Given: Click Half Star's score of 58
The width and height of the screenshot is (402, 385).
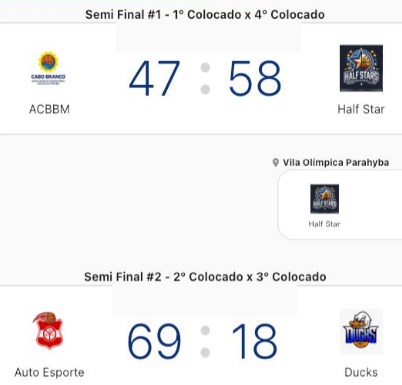Looking at the screenshot, I should [x=255, y=78].
